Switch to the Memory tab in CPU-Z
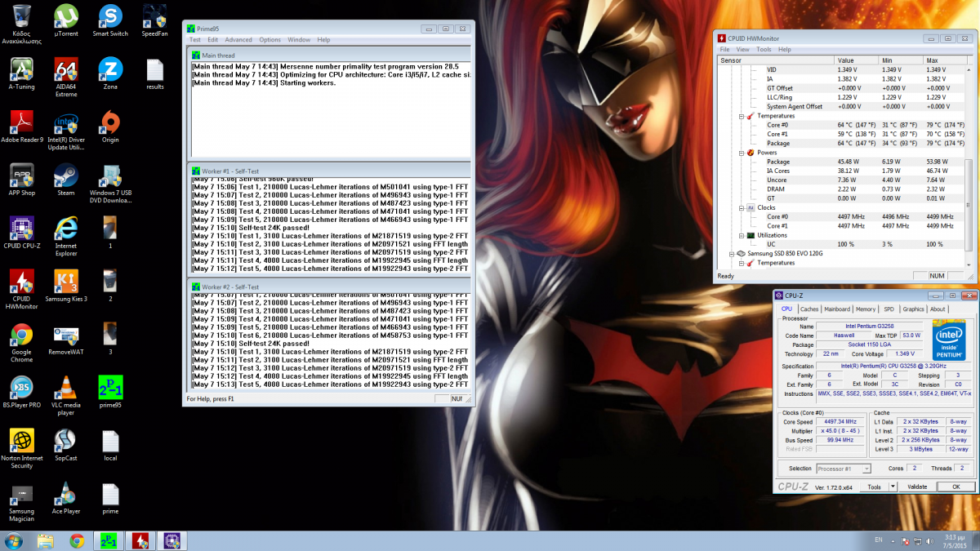Viewport: 980px width, 551px height. 866,309
